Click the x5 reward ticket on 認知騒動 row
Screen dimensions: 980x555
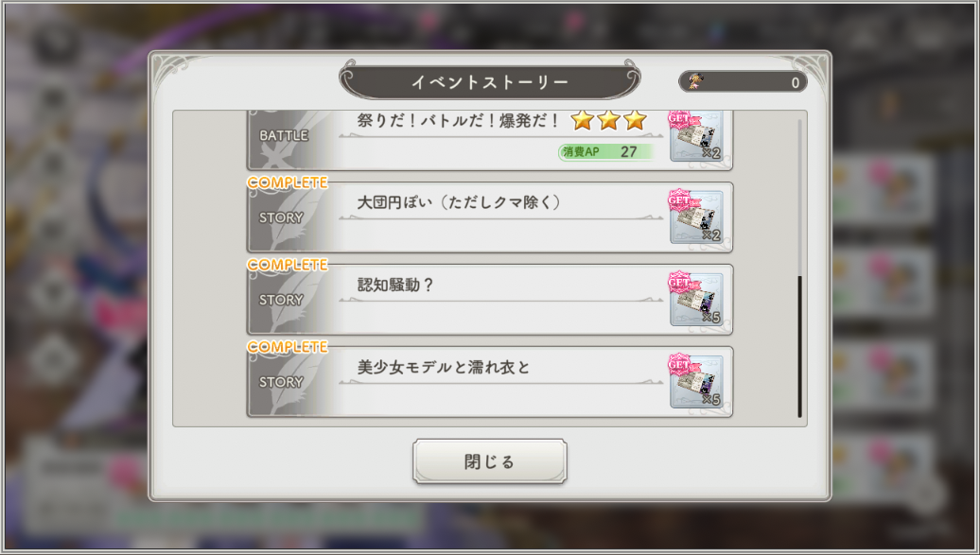695,299
